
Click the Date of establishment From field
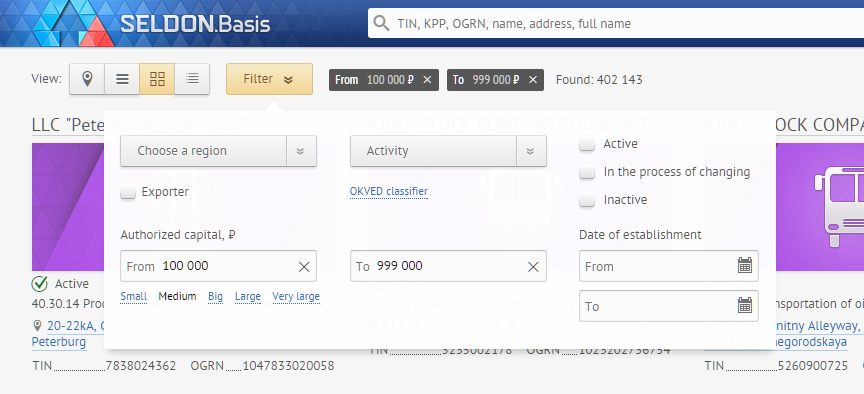668,266
